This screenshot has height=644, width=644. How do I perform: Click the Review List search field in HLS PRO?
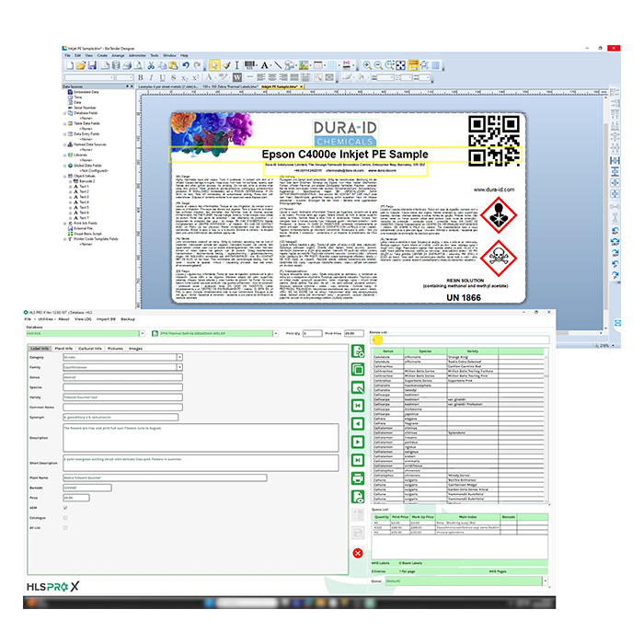coord(460,339)
